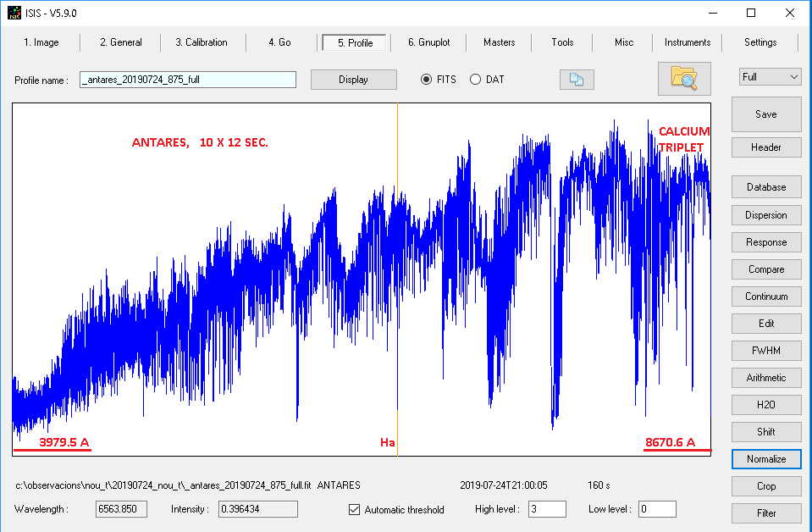
Task: Select the FITS radio button
Action: click(428, 80)
